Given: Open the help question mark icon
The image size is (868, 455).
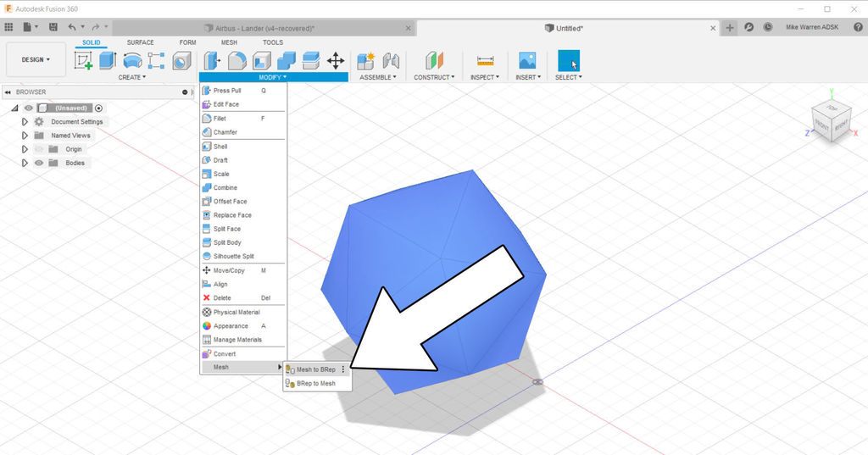Looking at the screenshot, I should (858, 27).
